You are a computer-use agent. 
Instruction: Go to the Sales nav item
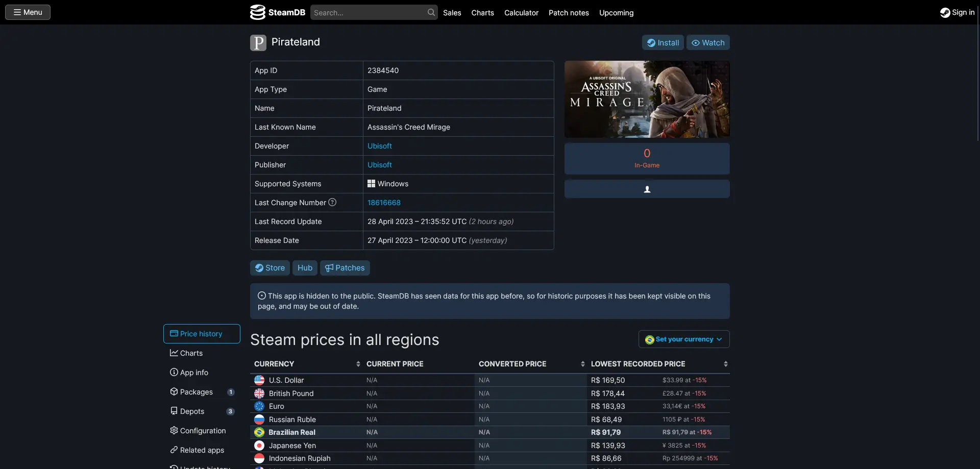pos(452,13)
